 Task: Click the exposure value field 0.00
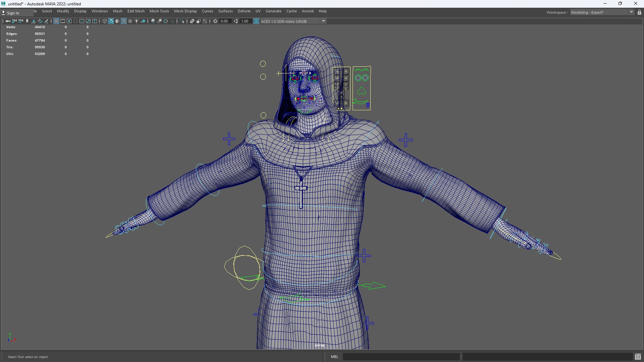(x=225, y=21)
